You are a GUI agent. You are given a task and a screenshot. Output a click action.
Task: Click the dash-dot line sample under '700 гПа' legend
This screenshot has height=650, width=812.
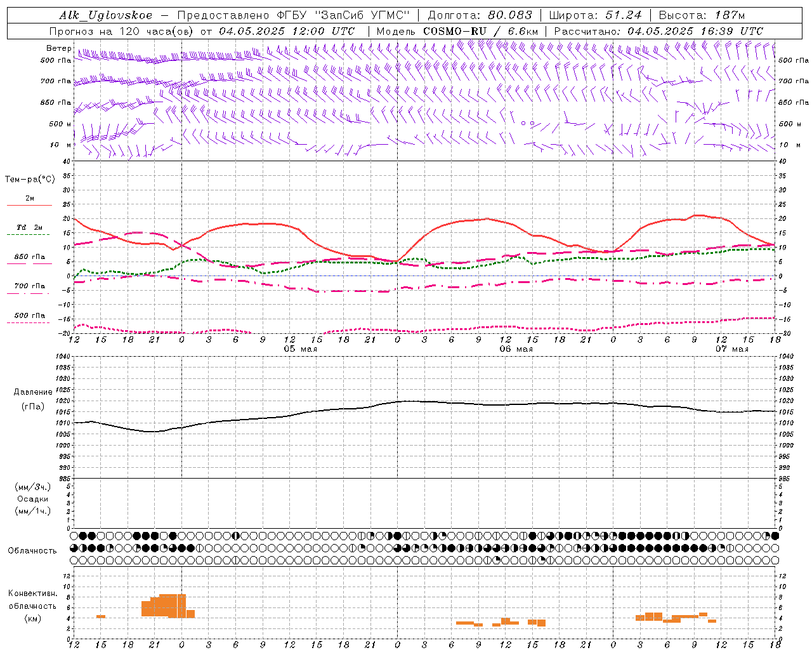point(29,294)
